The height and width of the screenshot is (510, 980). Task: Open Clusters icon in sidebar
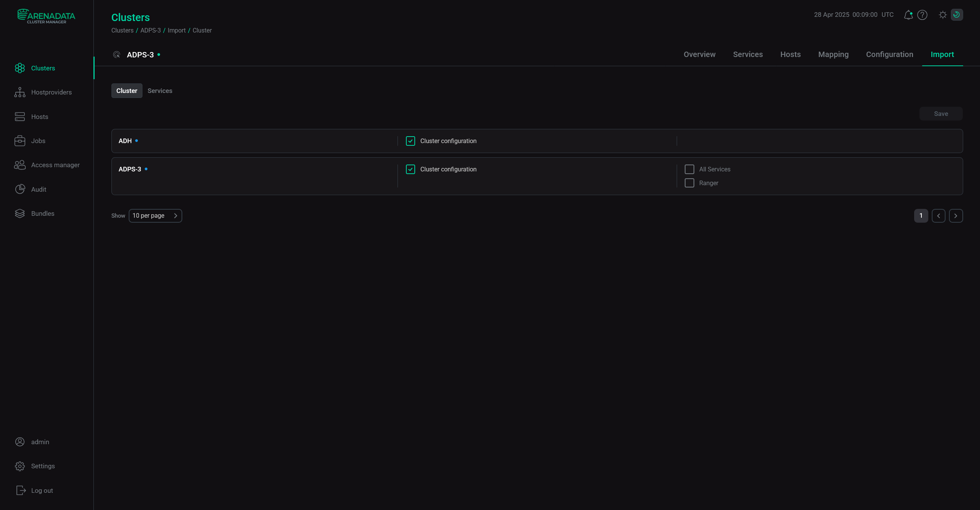20,68
